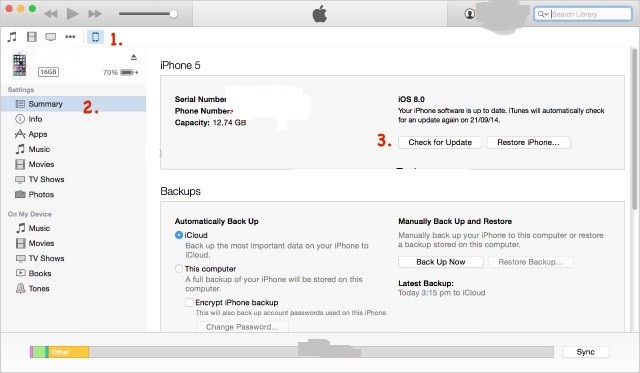
Task: Select This computer backup radio button
Action: 179,269
